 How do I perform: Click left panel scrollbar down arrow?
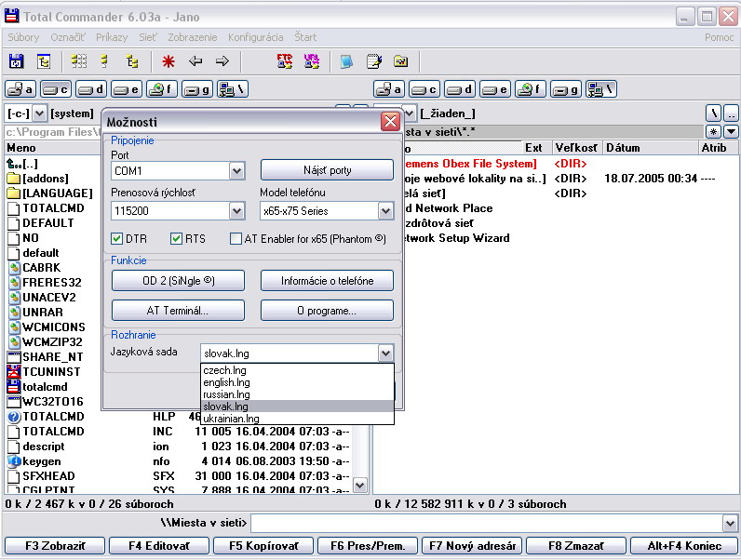359,485
